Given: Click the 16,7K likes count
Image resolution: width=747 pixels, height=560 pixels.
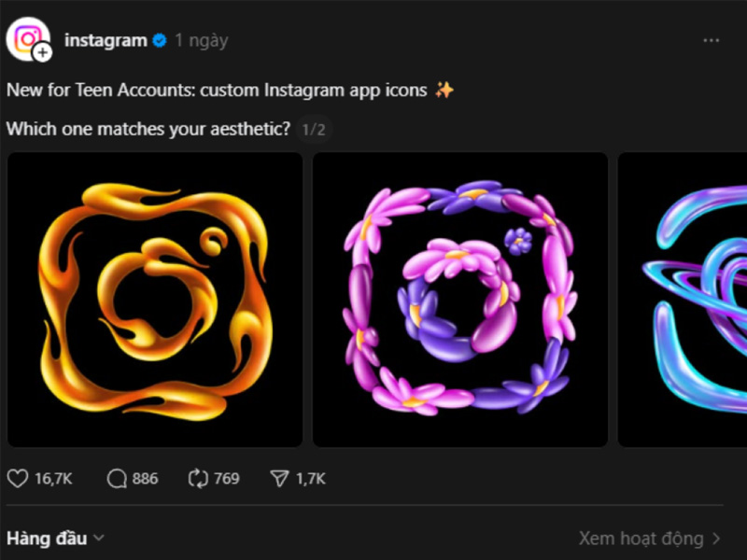Looking at the screenshot, I should (51, 478).
